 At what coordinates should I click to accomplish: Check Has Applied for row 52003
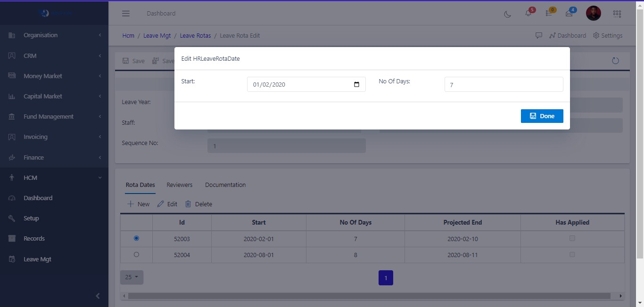572,238
